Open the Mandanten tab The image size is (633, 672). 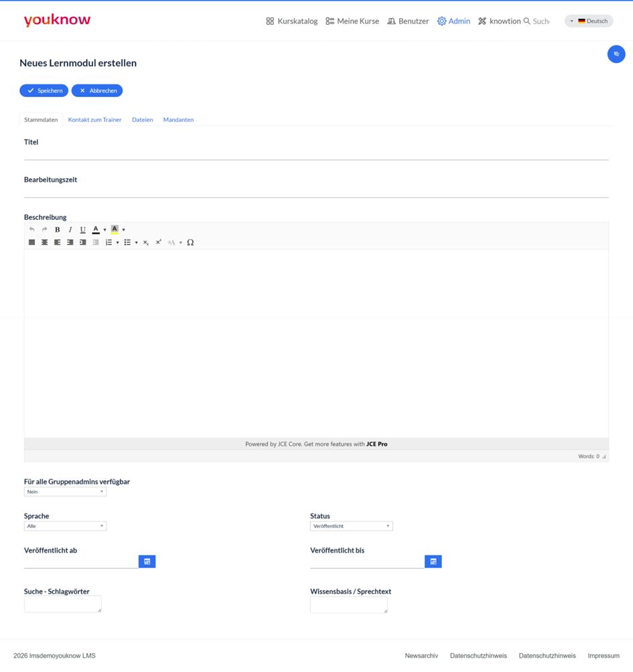click(x=178, y=119)
